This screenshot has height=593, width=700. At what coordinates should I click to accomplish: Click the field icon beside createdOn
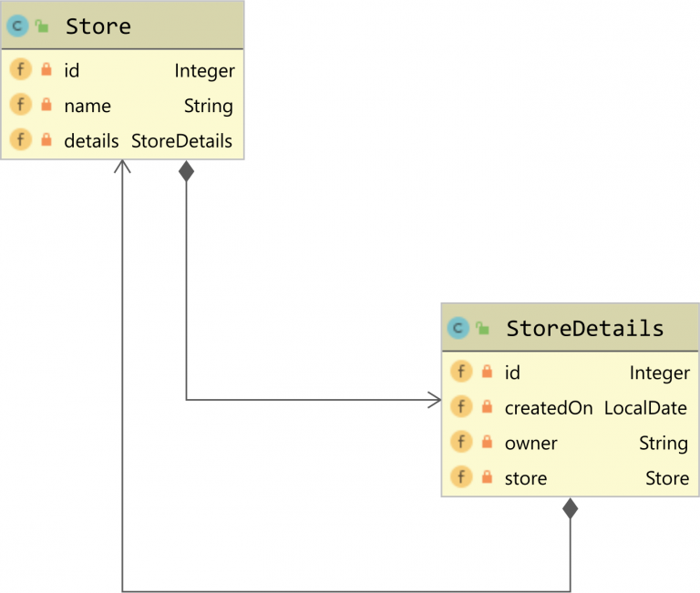(x=461, y=407)
